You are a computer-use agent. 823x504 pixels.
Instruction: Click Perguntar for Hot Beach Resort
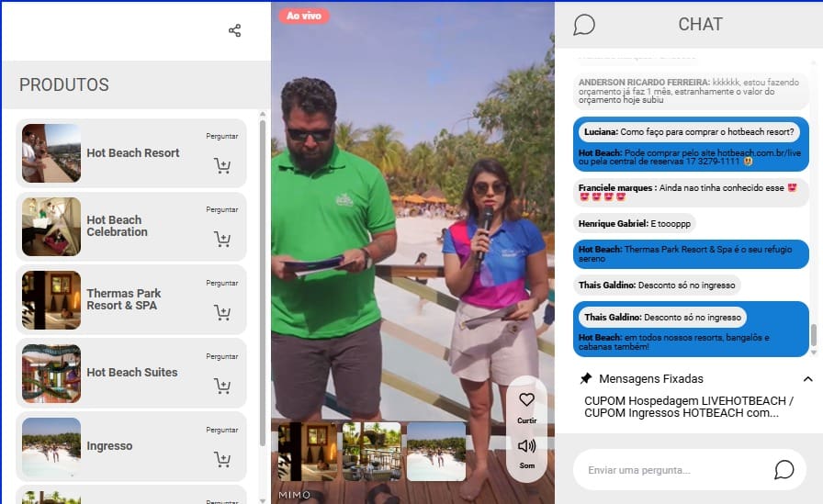222,137
